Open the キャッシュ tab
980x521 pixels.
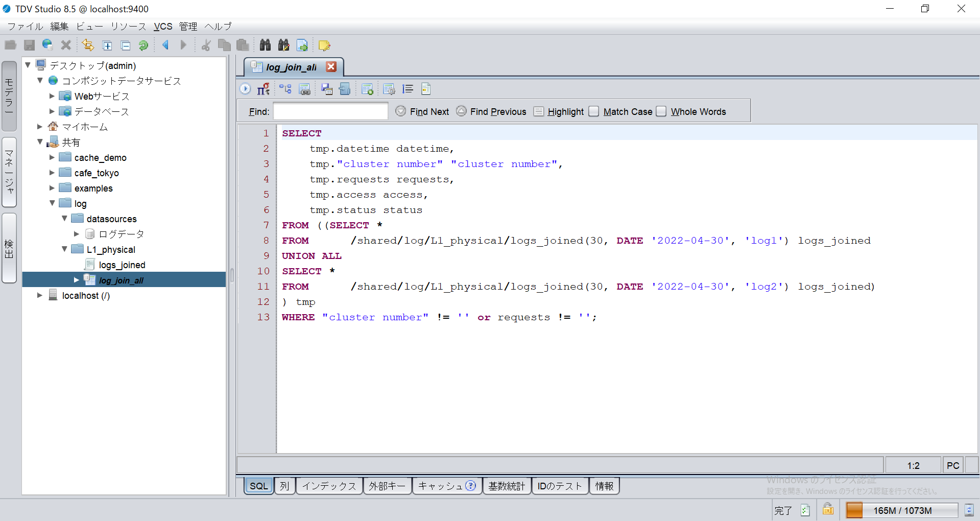point(447,486)
